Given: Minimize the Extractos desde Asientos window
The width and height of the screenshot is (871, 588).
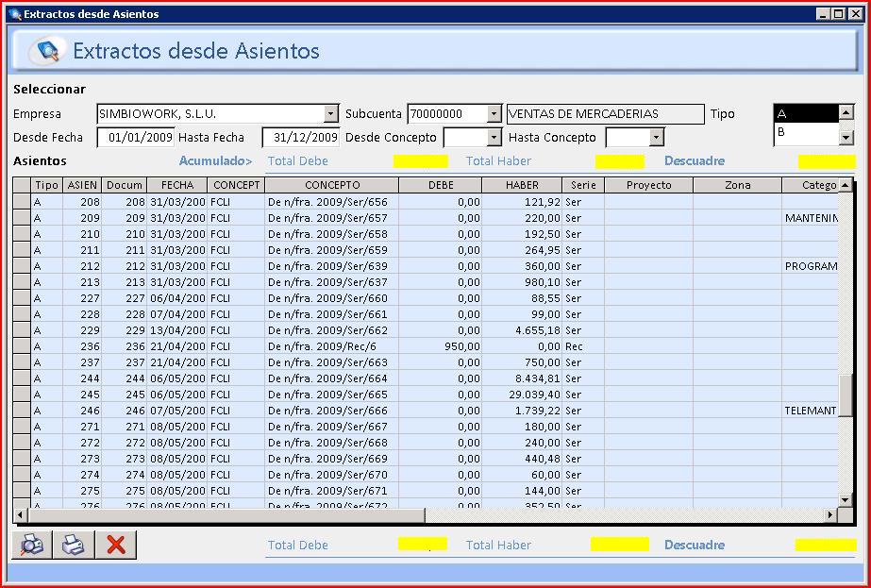Looking at the screenshot, I should 825,14.
